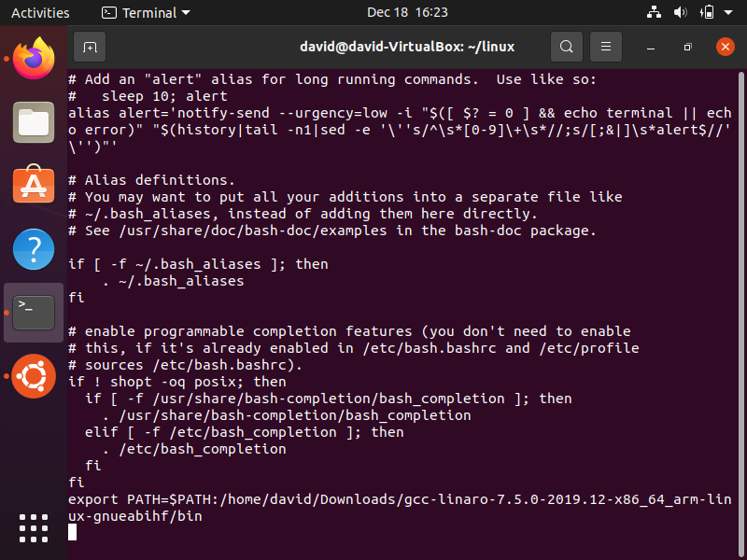Open the Help application
This screenshot has height=560, width=747.
click(x=34, y=249)
